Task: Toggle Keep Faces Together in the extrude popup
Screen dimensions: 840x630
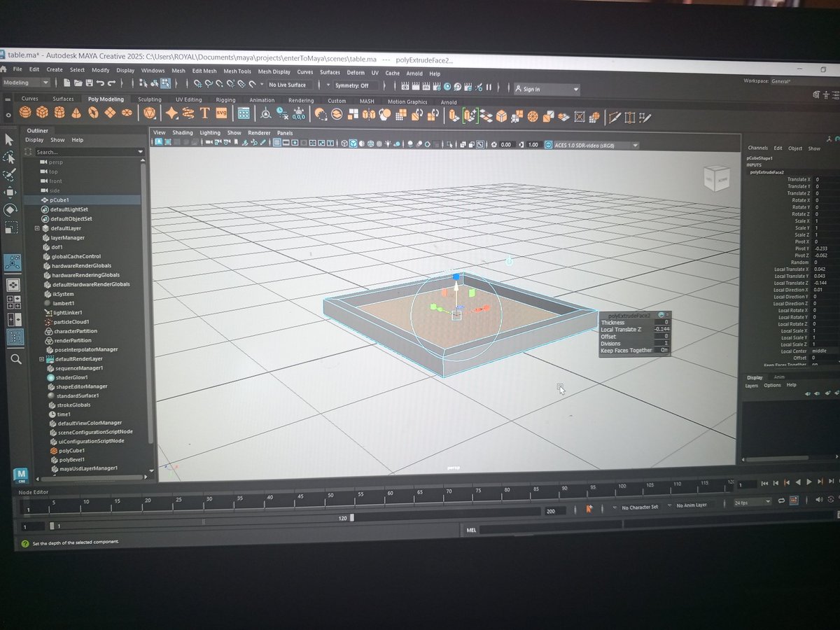Action: pyautogui.click(x=663, y=350)
